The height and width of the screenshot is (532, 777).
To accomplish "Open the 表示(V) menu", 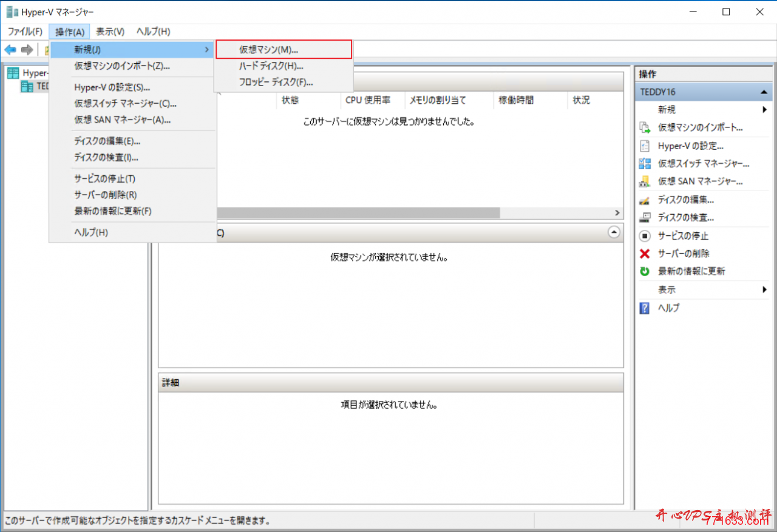I will [x=109, y=32].
